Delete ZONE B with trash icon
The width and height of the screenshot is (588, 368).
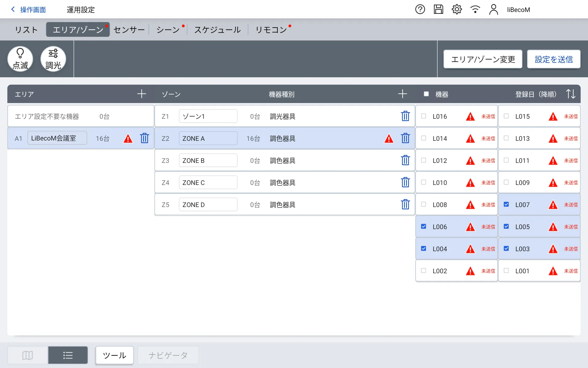(405, 160)
